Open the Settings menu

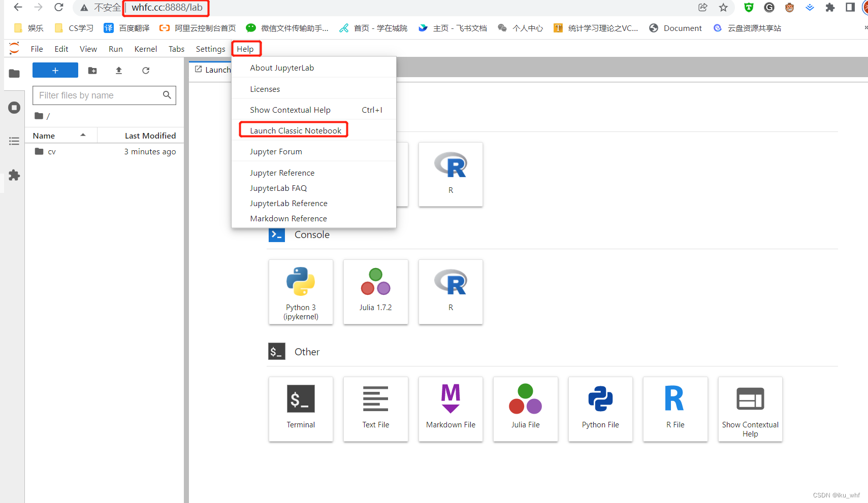coord(210,49)
